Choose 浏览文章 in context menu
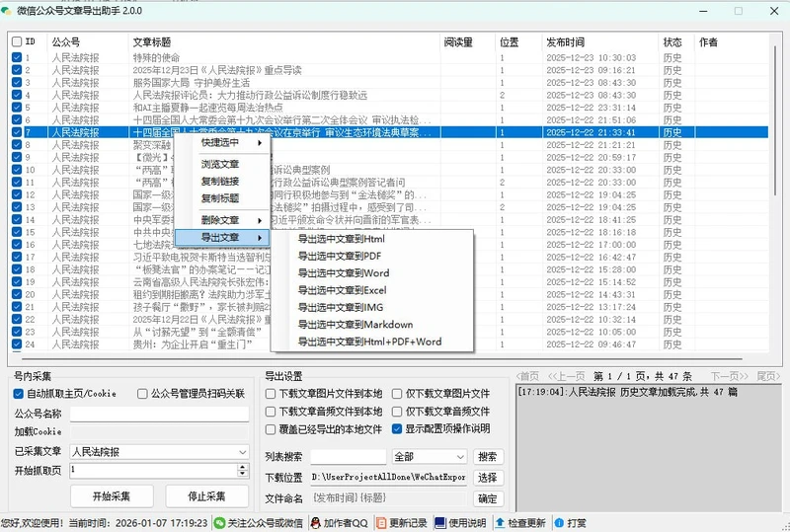The width and height of the screenshot is (790, 532). pos(222,164)
